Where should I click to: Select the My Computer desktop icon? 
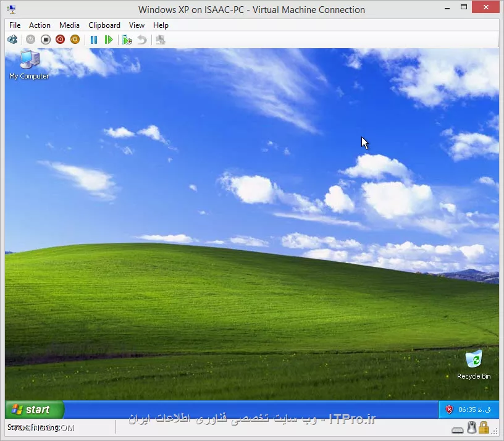[29, 65]
